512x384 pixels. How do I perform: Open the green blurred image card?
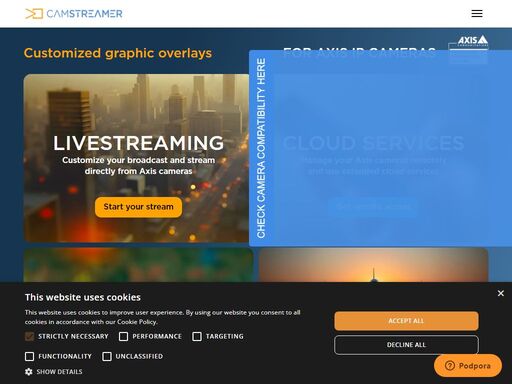pos(138,265)
